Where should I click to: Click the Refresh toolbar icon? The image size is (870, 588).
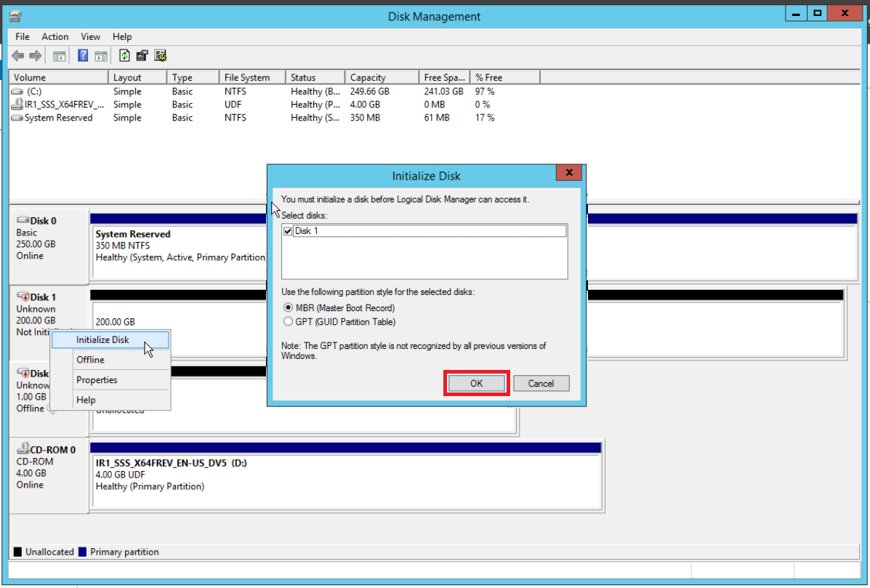point(124,56)
